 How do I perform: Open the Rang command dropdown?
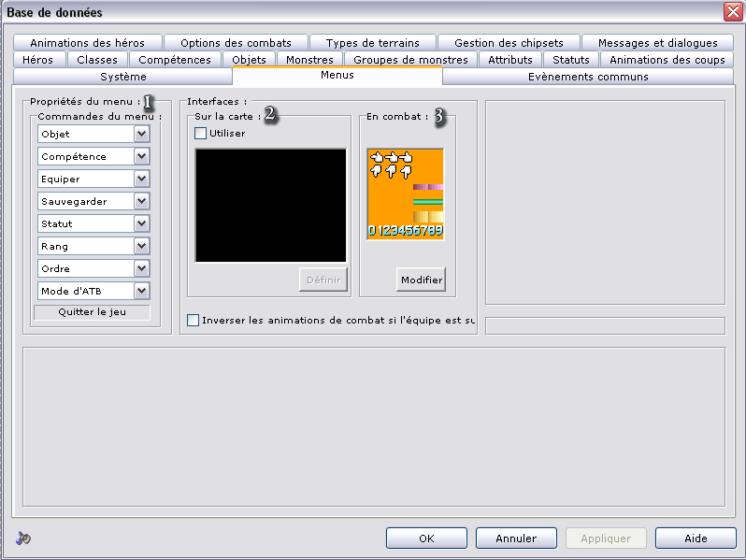(141, 246)
